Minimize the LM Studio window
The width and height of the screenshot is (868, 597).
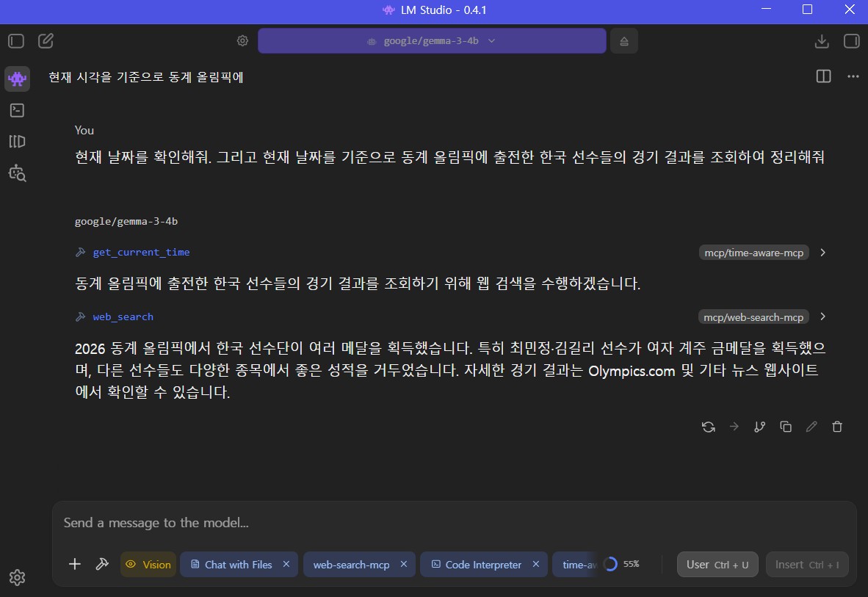click(766, 10)
